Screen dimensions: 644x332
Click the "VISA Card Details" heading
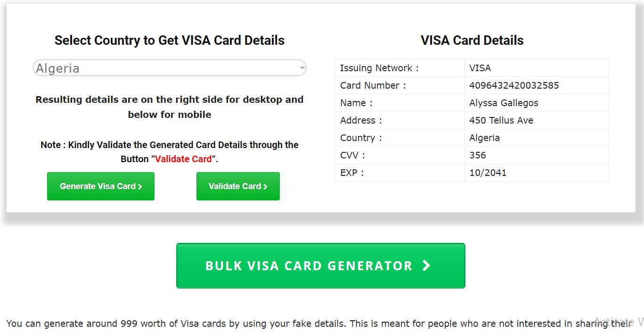click(472, 41)
